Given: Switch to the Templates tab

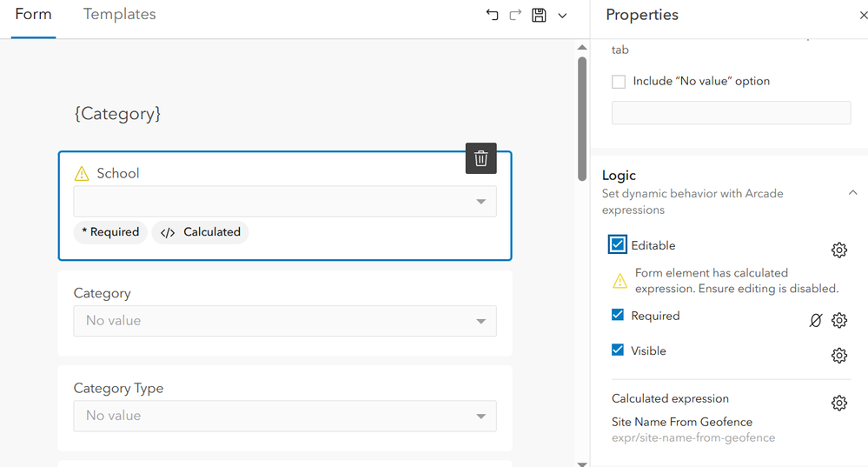Looking at the screenshot, I should pos(120,15).
